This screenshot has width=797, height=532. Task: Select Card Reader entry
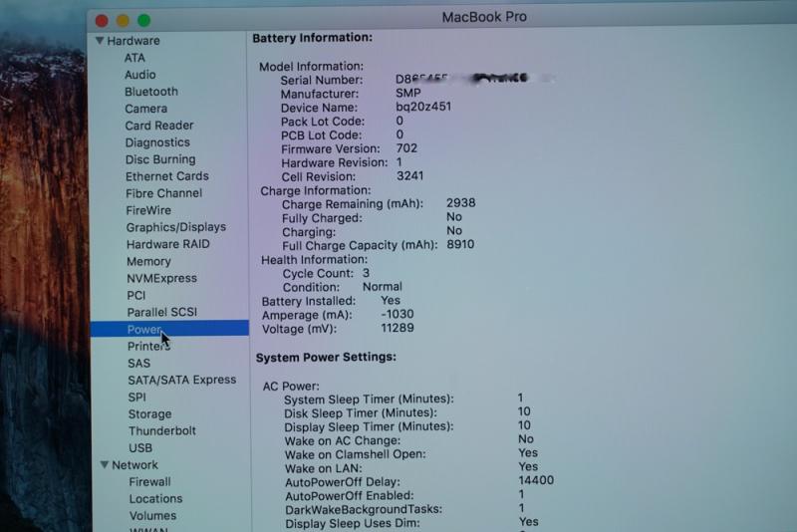point(159,126)
